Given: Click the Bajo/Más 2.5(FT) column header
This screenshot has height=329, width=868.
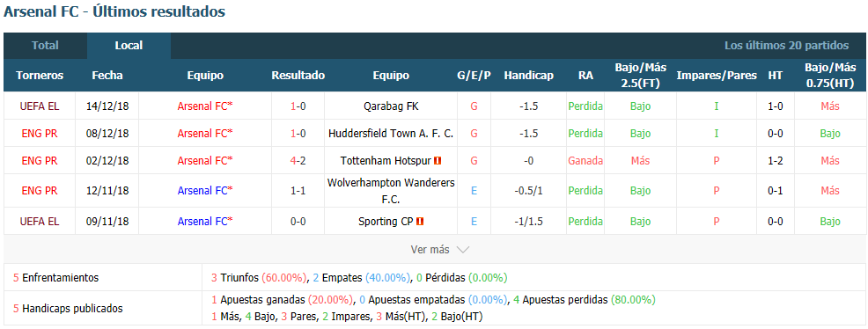Looking at the screenshot, I should pyautogui.click(x=640, y=76).
